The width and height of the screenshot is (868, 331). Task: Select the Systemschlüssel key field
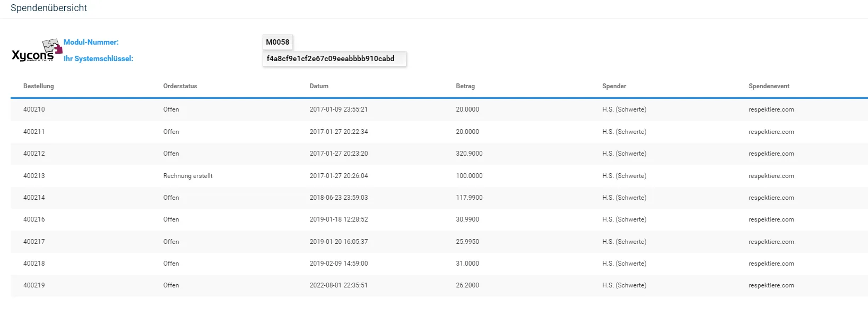[x=334, y=58]
